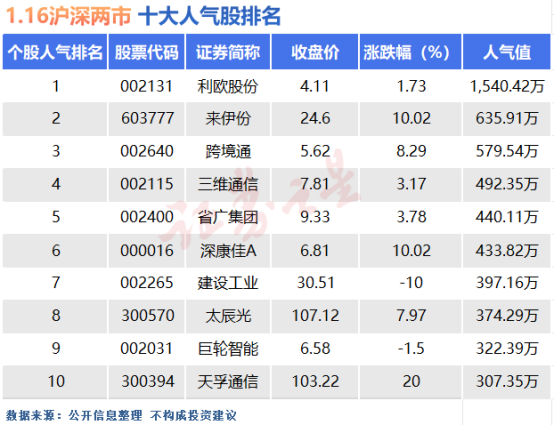Click the title 十大人气股排名
The width and height of the screenshot is (554, 426).
pyautogui.click(x=209, y=16)
